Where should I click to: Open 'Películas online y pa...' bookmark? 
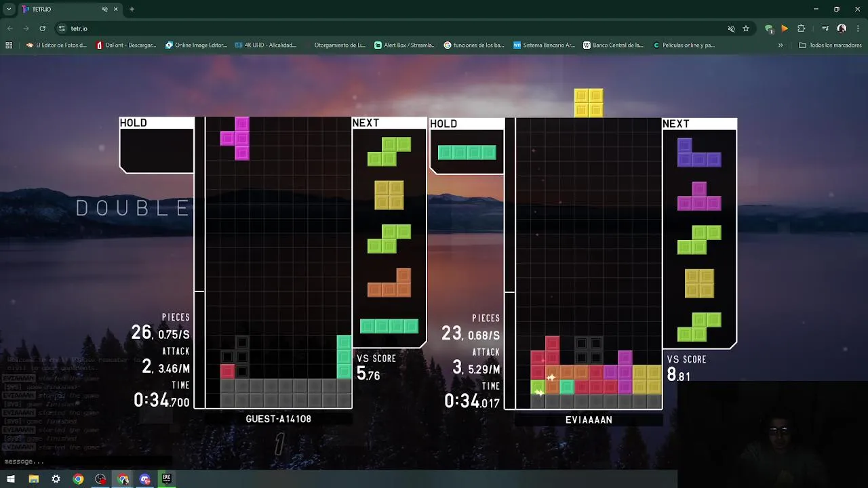click(x=684, y=45)
